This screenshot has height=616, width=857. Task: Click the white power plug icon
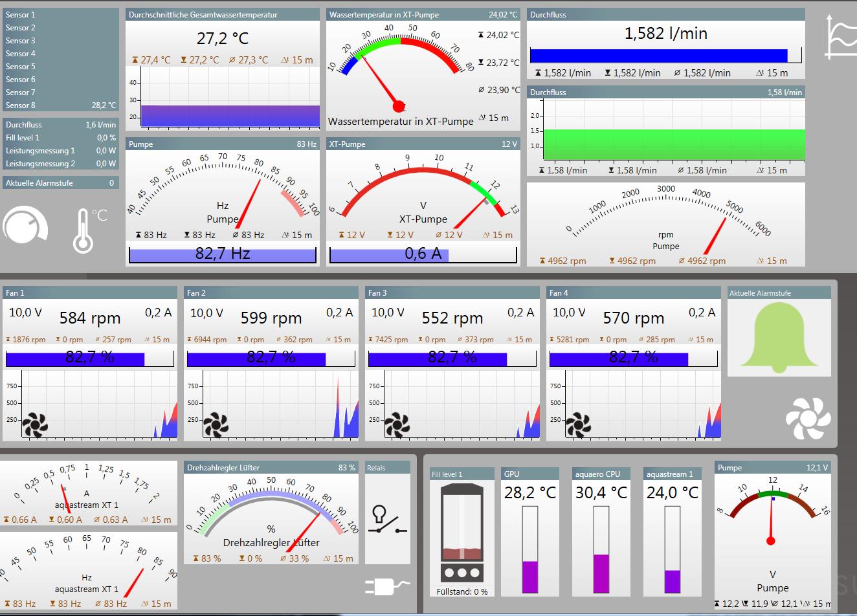[386, 586]
